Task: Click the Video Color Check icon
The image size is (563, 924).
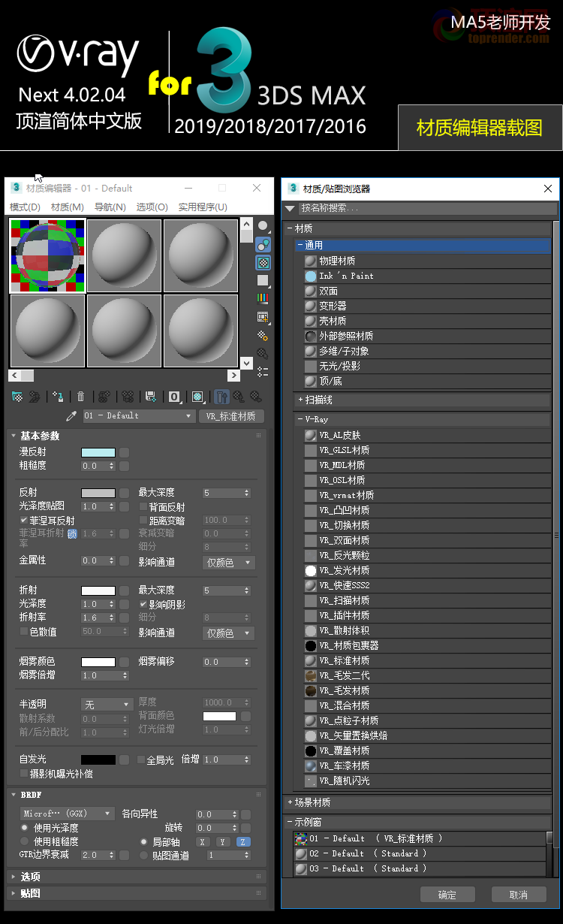Action: coord(263,298)
